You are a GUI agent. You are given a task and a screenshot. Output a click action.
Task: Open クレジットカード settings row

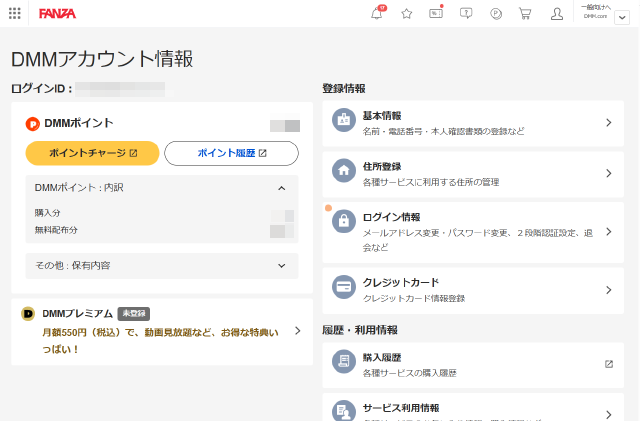pos(473,290)
